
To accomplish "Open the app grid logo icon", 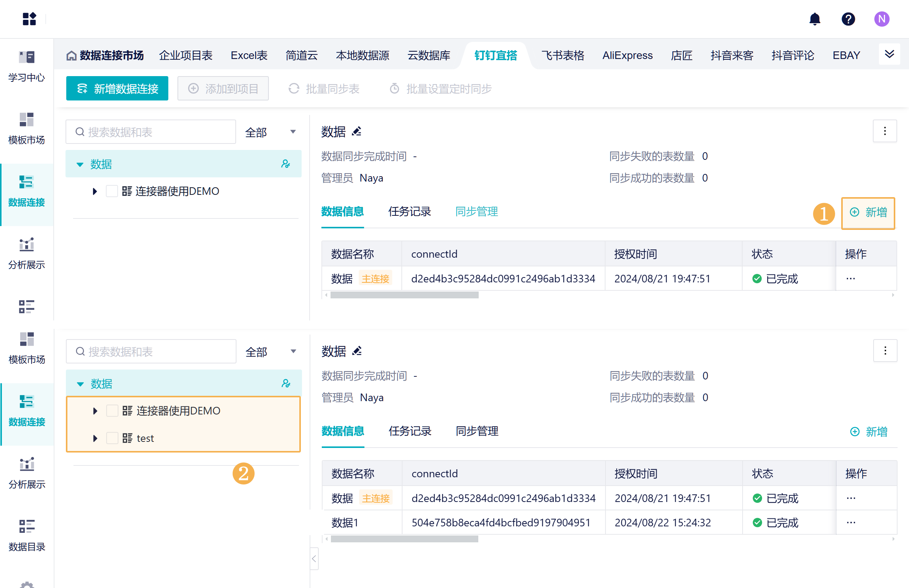I will click(x=29, y=19).
